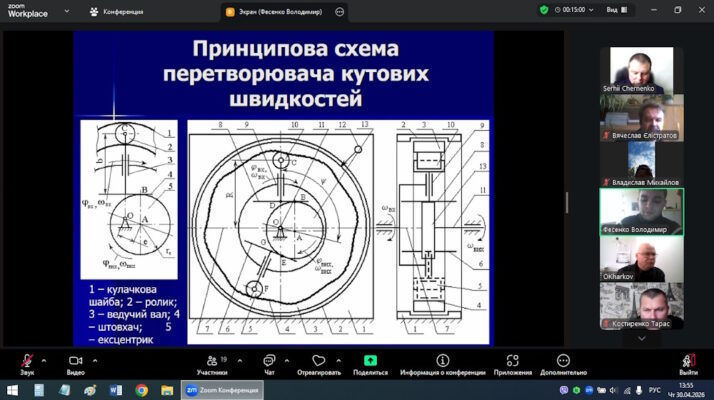The height and width of the screenshot is (400, 714).
Task: Open the Приложения apps icon
Action: (x=513, y=364)
